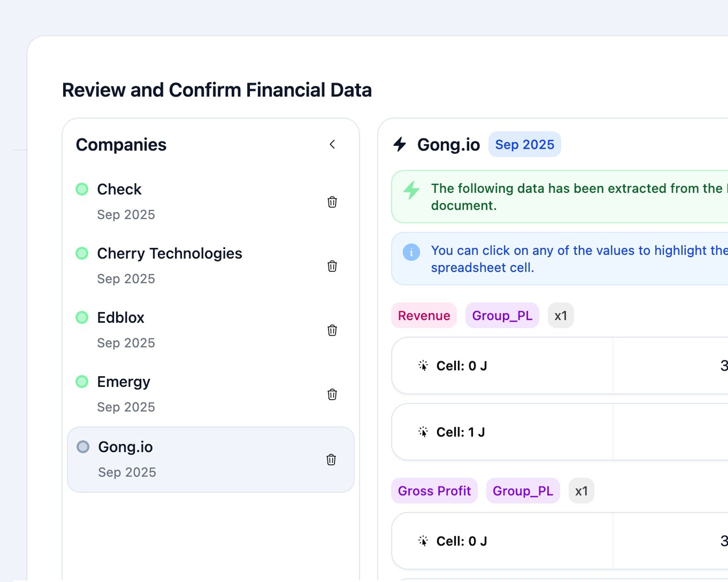Expand the x1 badge under Revenue
Screen dimensions: 728x582
561,316
